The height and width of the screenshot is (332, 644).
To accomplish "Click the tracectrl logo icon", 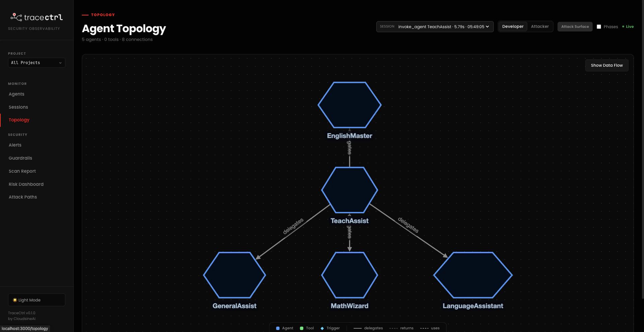I will tap(16, 17).
